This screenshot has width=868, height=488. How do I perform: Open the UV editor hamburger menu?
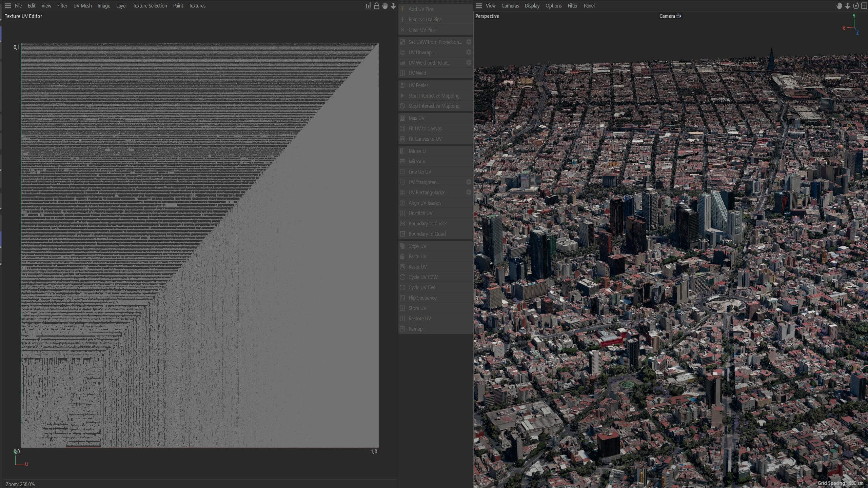7,6
